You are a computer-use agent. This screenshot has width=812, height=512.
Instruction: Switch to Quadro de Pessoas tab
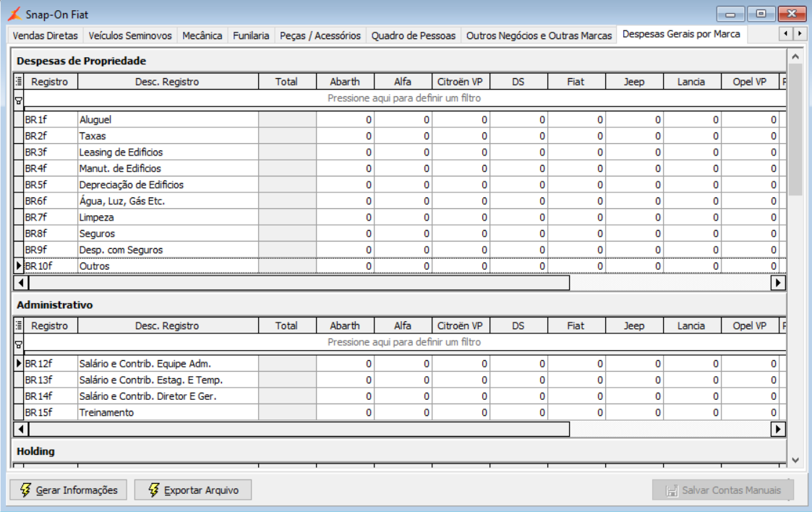414,35
